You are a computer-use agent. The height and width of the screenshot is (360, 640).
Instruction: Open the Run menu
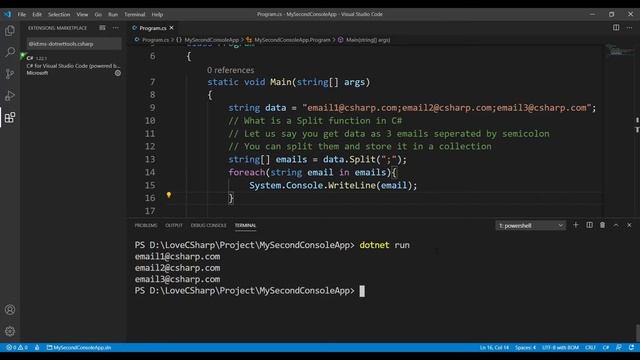(113, 14)
